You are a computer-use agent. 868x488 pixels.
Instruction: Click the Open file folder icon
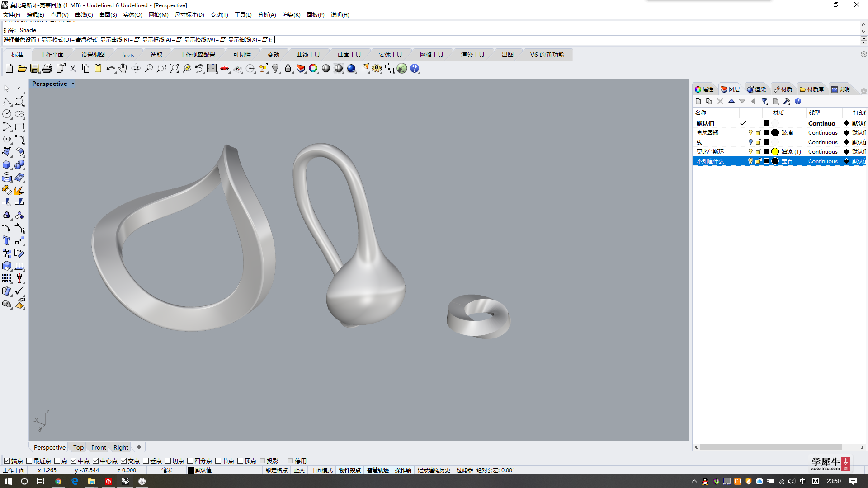coord(22,69)
